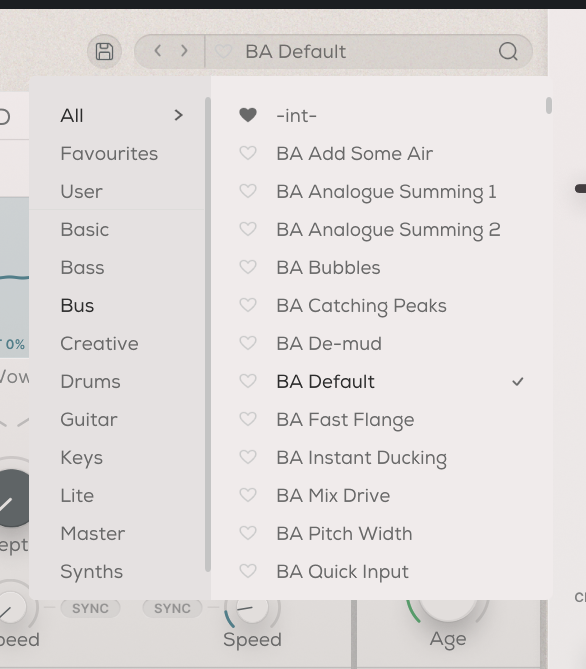The width and height of the screenshot is (586, 669).
Task: Toggle favourite heart for BA Bubbles
Action: point(248,267)
